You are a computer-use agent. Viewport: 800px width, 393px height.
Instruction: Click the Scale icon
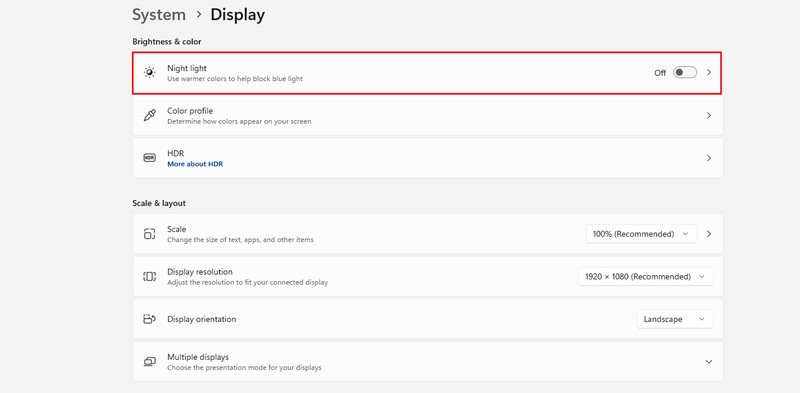pyautogui.click(x=149, y=234)
